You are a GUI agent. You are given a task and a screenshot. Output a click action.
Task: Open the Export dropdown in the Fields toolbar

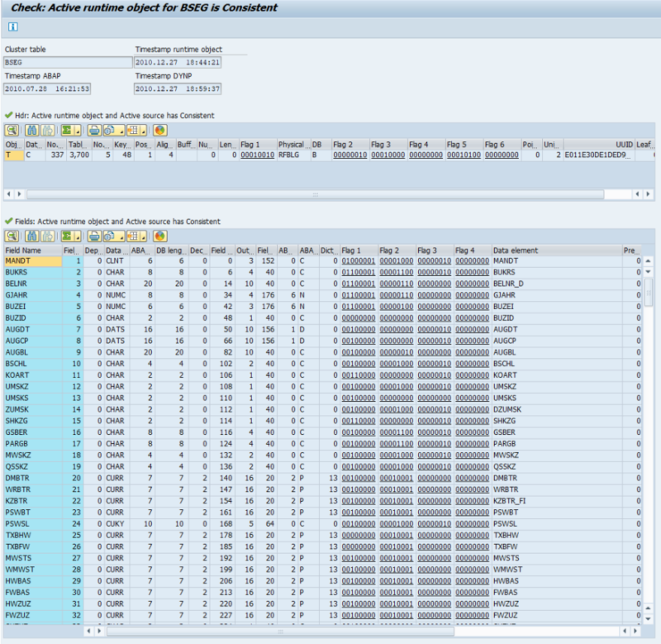coord(121,237)
